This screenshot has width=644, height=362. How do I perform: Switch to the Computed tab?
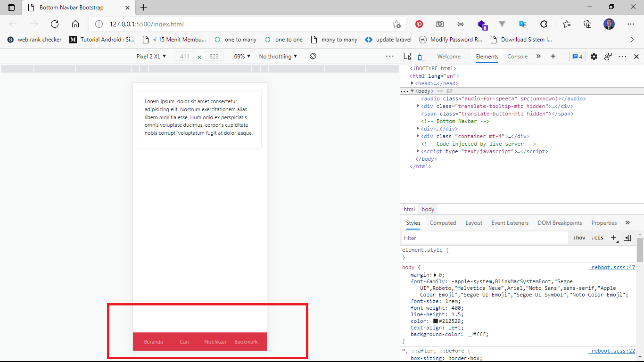(x=442, y=222)
